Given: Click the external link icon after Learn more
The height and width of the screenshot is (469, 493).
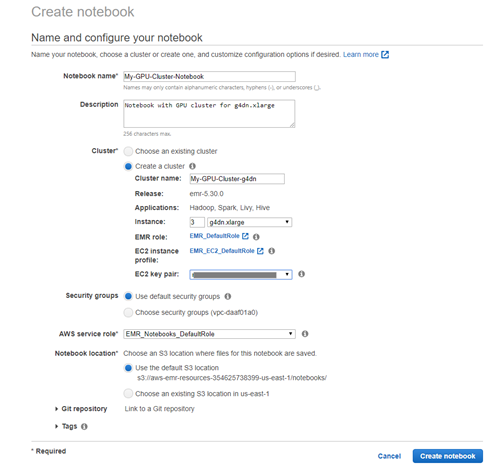Looking at the screenshot, I should click(x=385, y=55).
